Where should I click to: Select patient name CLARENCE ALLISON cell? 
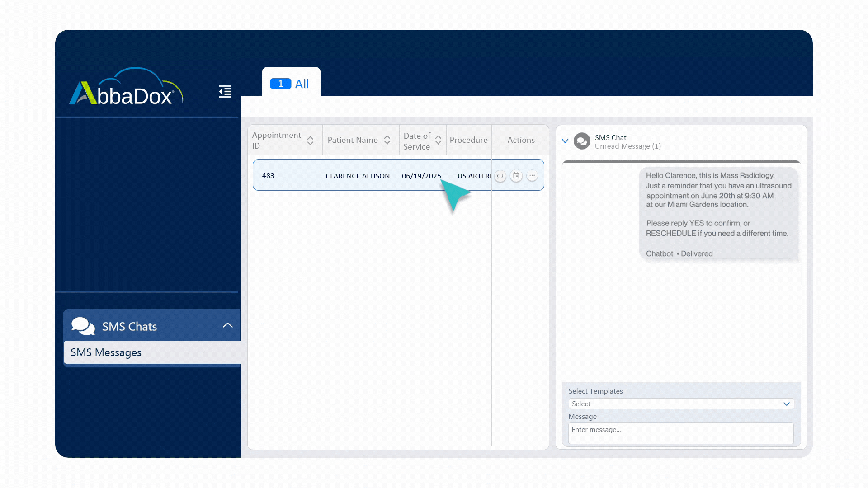(358, 176)
